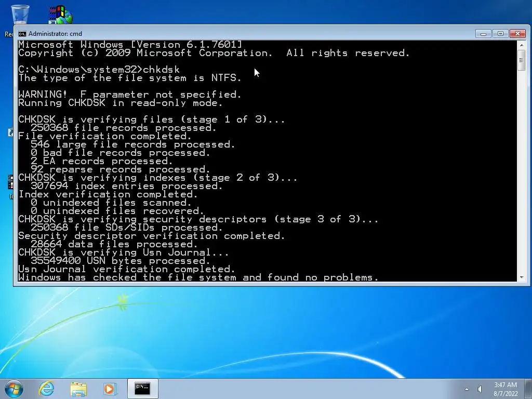Click 'CHKDSK is verifying indexes (stage 2 of 3)...' line
532x399 pixels.
tap(158, 178)
